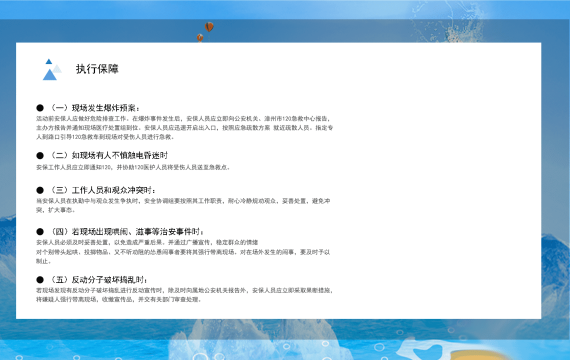Select heading "（四）若现场出现哄闹、滋事等治安事件时"
This screenshot has height=360, width=570.
click(x=127, y=232)
